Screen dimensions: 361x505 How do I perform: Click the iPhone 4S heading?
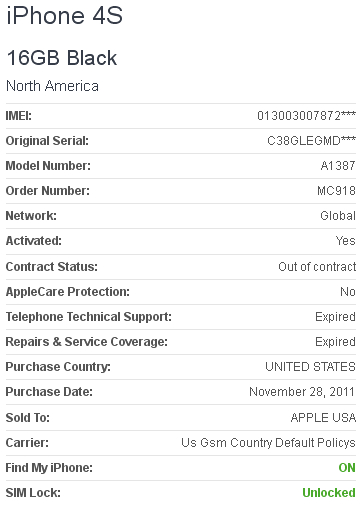pyautogui.click(x=65, y=16)
